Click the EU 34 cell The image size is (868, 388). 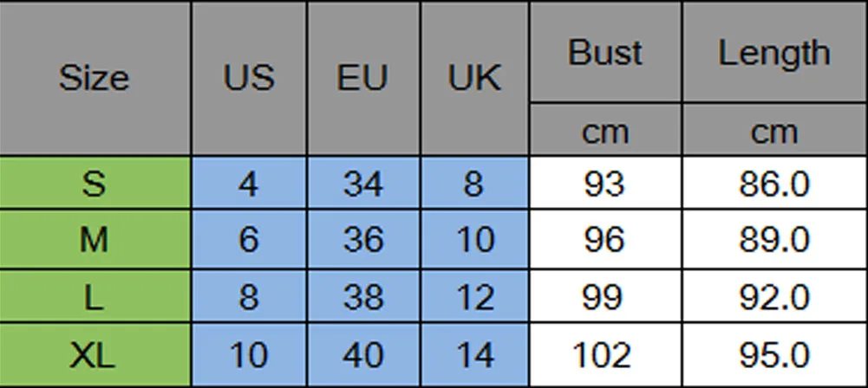363,183
